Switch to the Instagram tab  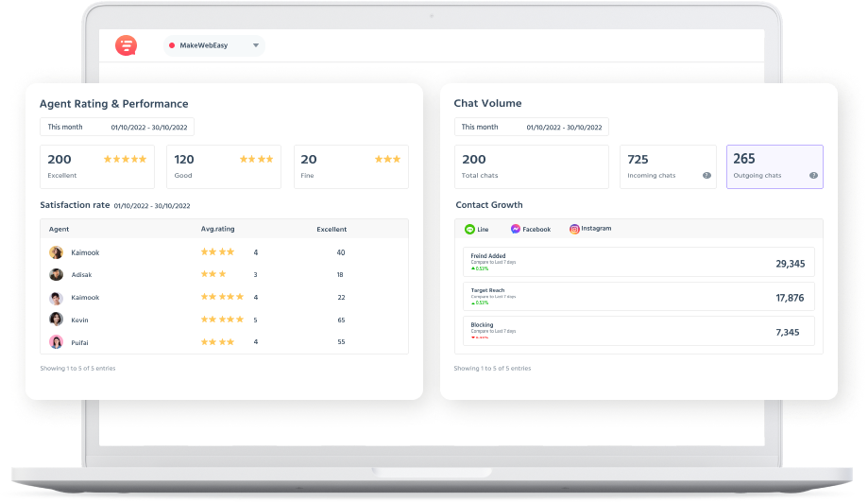pos(590,229)
